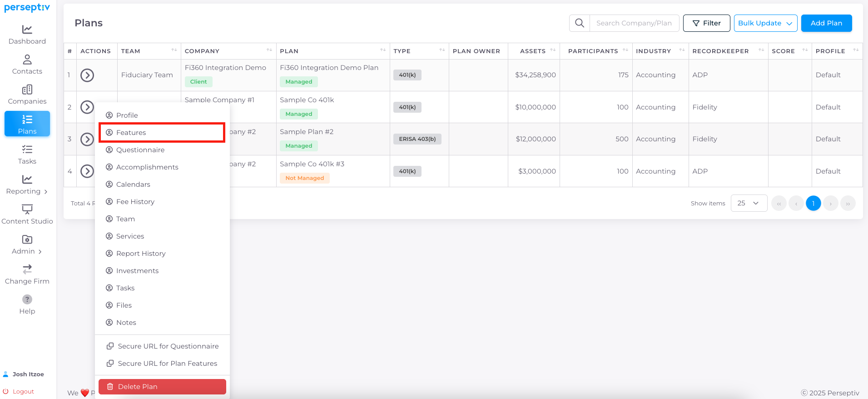Choose Notes in the context menu

pyautogui.click(x=162, y=323)
